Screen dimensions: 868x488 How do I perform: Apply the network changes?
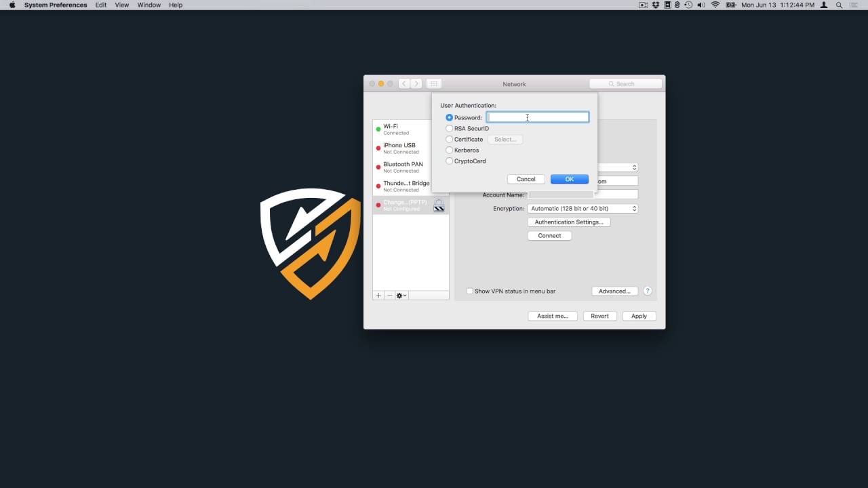639,316
